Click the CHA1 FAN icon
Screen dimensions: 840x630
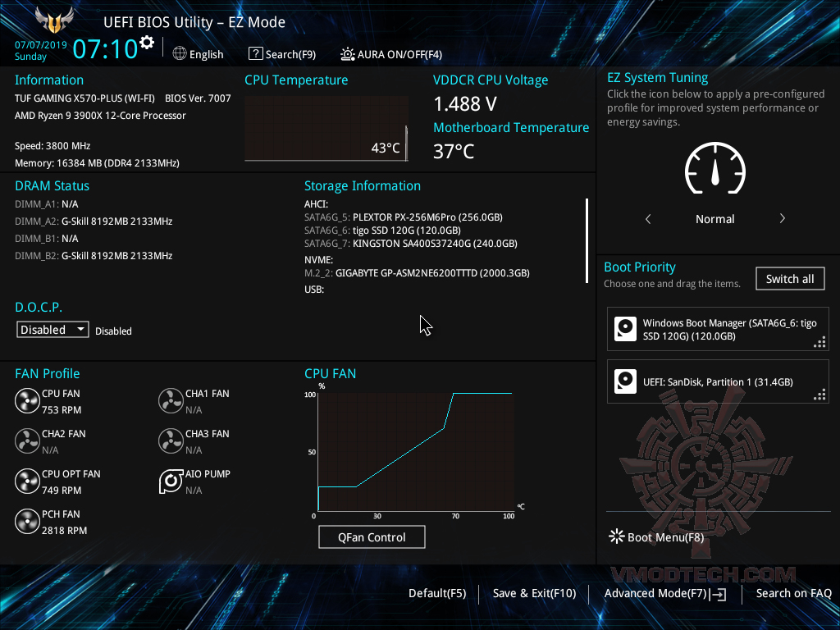[x=171, y=400]
